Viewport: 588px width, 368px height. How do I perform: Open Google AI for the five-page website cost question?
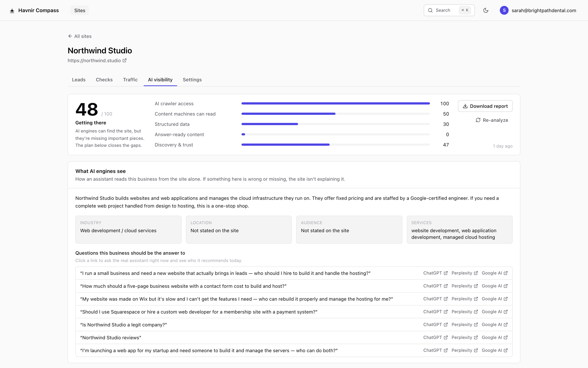tap(494, 286)
